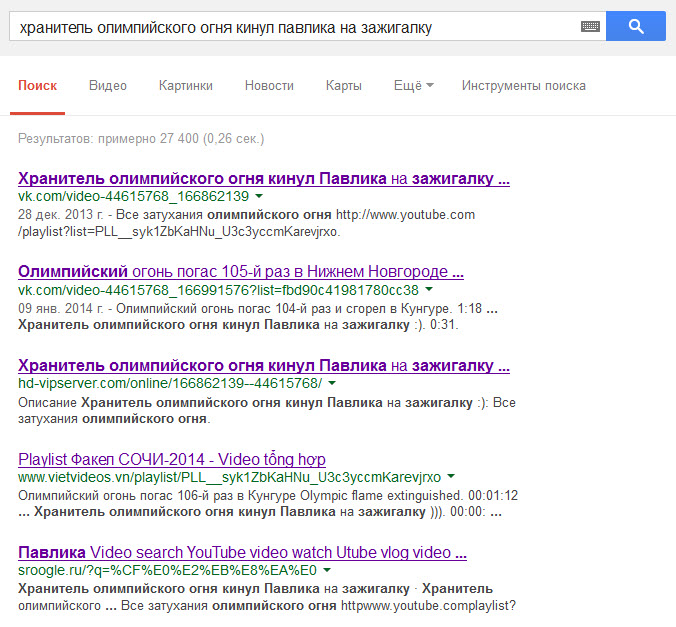The image size is (676, 627).
Task: Open Playlist Факел СОЧИ-2014 link
Action: tap(172, 459)
